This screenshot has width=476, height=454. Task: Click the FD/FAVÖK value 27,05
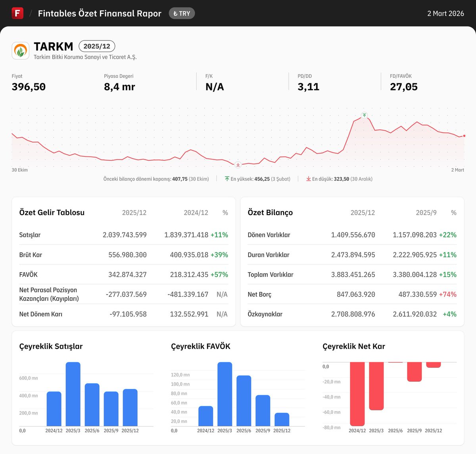click(x=404, y=87)
